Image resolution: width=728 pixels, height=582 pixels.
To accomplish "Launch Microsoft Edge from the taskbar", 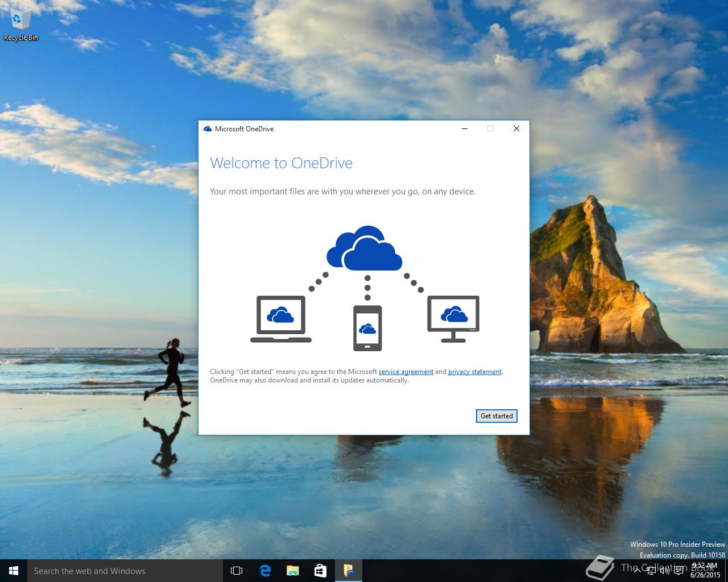I will pyautogui.click(x=264, y=571).
